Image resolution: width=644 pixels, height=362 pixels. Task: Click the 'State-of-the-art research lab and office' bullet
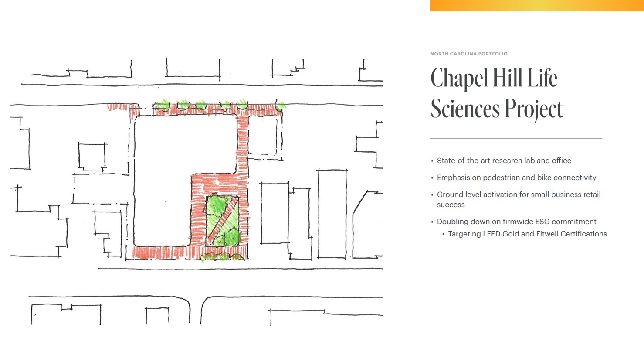(504, 161)
